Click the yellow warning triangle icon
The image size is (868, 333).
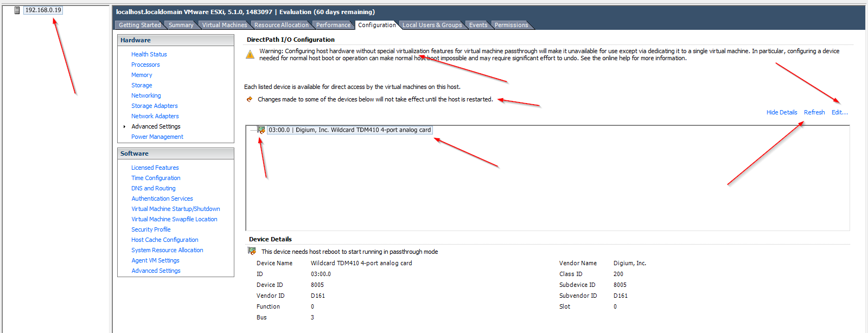point(250,54)
